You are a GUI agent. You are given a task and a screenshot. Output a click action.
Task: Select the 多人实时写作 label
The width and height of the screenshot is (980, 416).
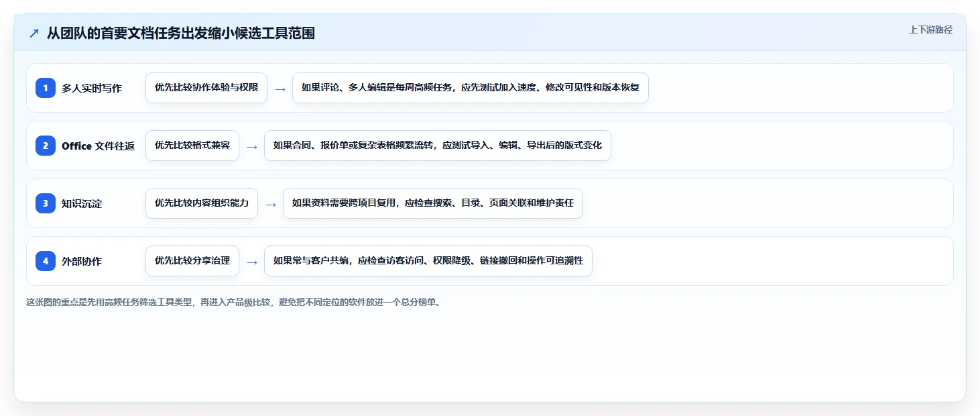tap(92, 88)
